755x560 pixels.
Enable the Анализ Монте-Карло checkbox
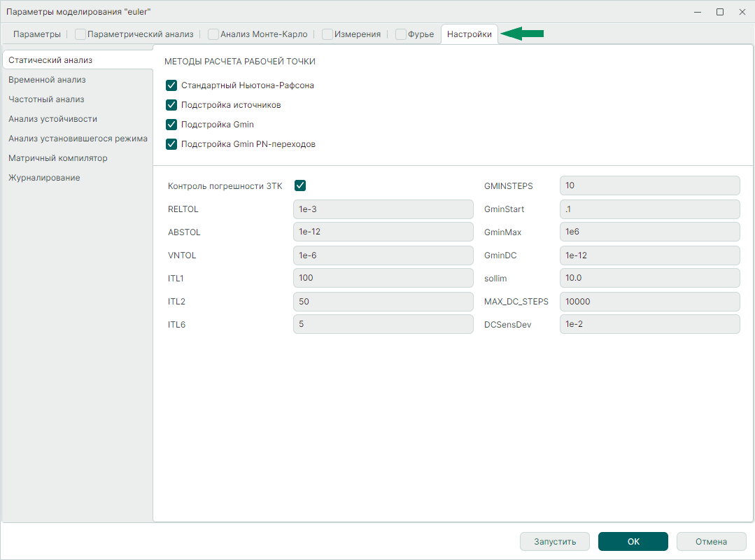click(213, 34)
